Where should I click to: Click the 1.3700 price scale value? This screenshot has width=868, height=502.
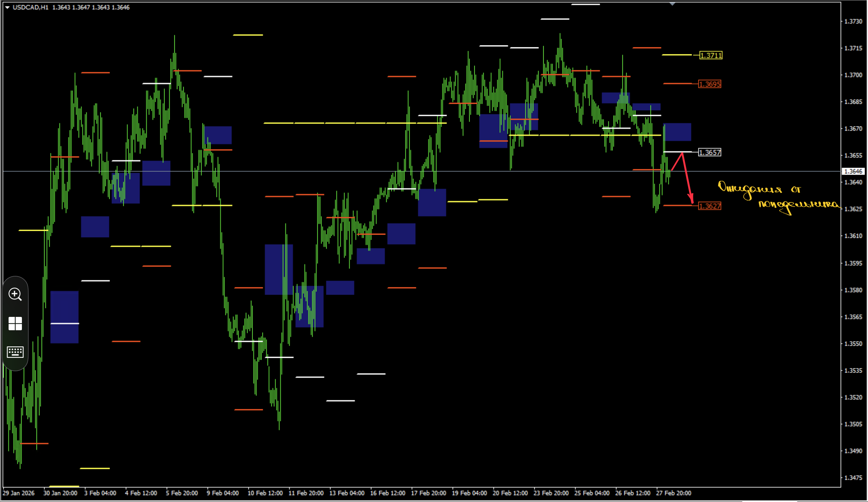pyautogui.click(x=853, y=75)
